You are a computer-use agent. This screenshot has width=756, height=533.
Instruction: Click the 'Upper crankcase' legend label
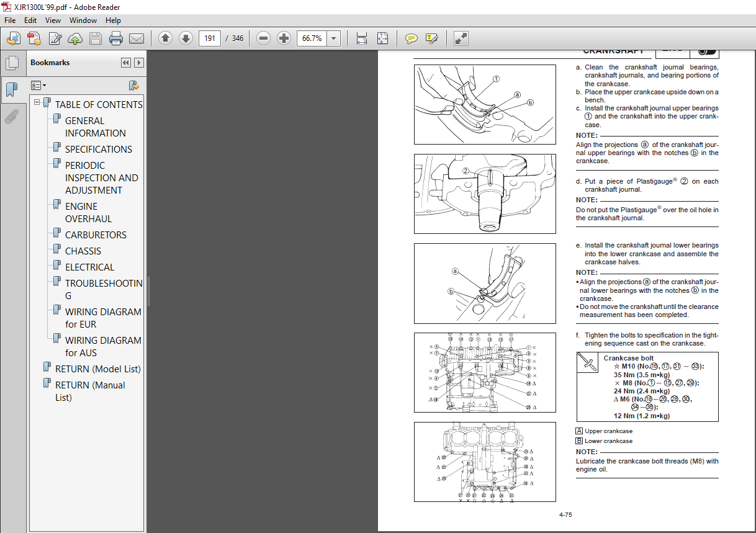pyautogui.click(x=608, y=431)
